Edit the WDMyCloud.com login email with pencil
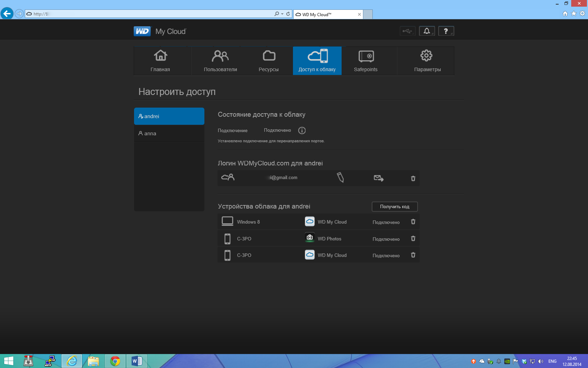This screenshot has height=368, width=588. pos(340,178)
